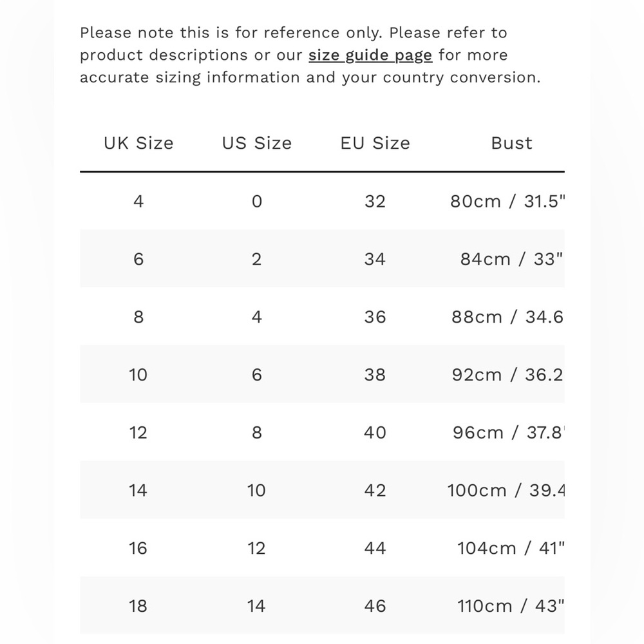Select the UK size 18 cell
Viewport: 644px width, 644px height.
coord(138,606)
